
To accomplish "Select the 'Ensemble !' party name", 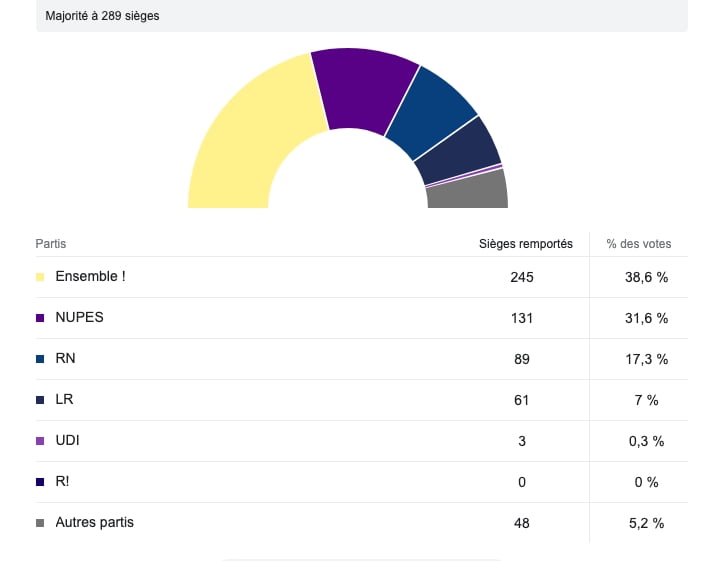I will tap(90, 276).
